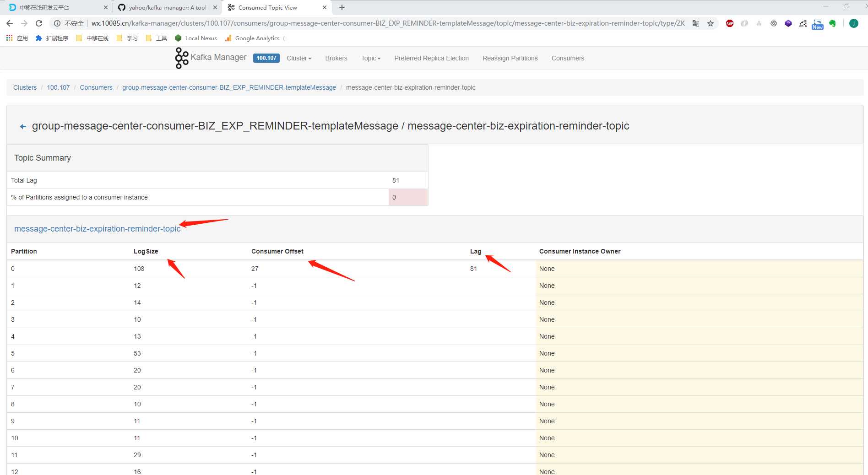The width and height of the screenshot is (868, 475).
Task: Close the yahoo/kafka-manager tab
Action: [215, 7]
